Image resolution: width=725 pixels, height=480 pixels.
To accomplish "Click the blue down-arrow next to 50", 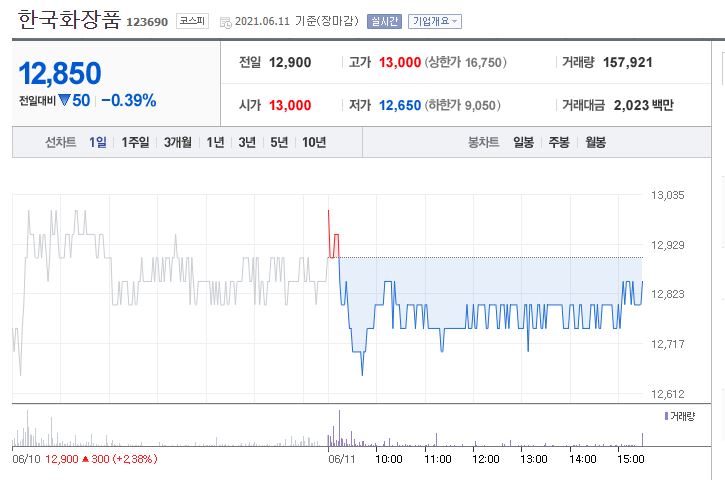I will (64, 100).
